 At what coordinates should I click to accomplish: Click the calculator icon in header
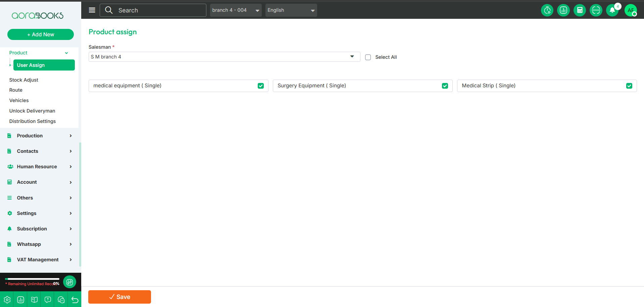coord(580,10)
